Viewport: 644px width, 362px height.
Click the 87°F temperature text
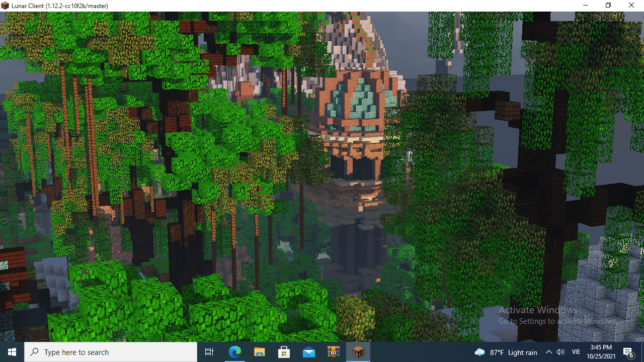(497, 352)
